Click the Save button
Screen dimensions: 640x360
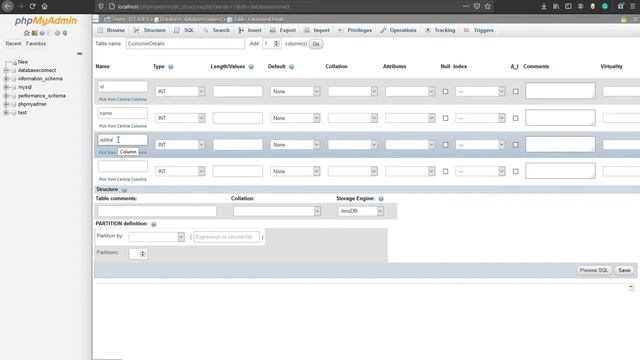(x=624, y=270)
